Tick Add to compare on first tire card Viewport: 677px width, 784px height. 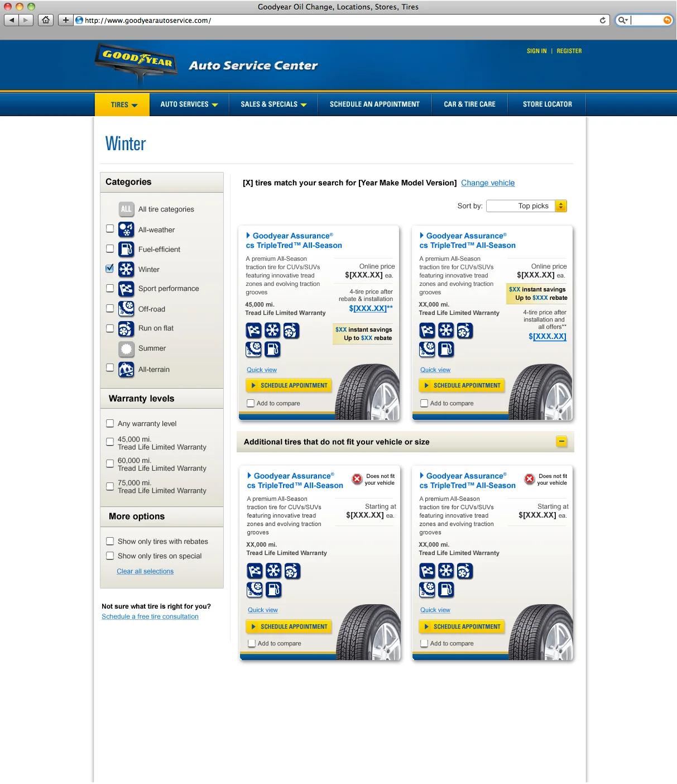pos(251,403)
